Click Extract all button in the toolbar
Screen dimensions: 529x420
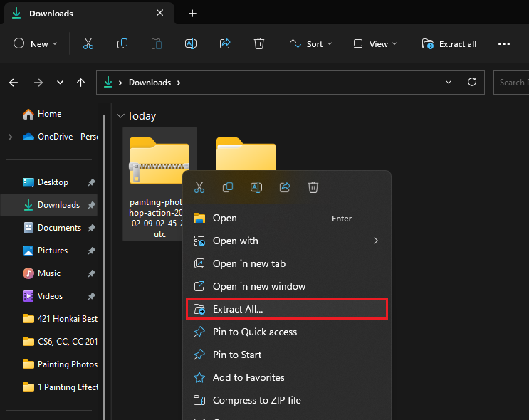pos(449,44)
